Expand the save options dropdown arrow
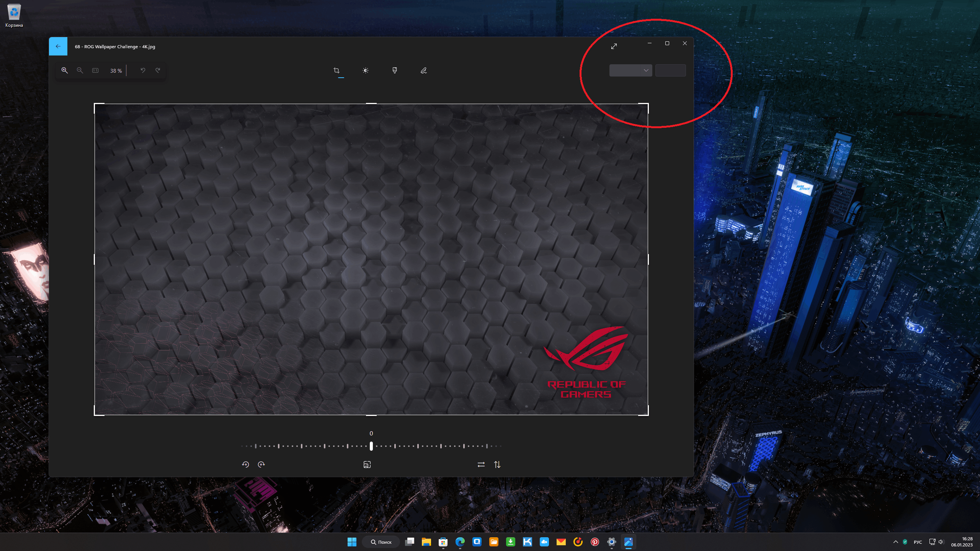The width and height of the screenshot is (980, 551). (x=646, y=70)
